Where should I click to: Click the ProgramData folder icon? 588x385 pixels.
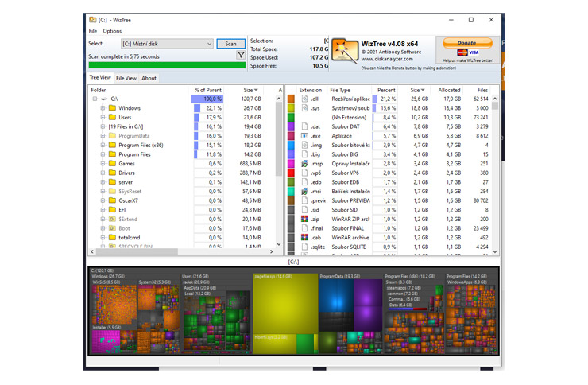tap(112, 136)
